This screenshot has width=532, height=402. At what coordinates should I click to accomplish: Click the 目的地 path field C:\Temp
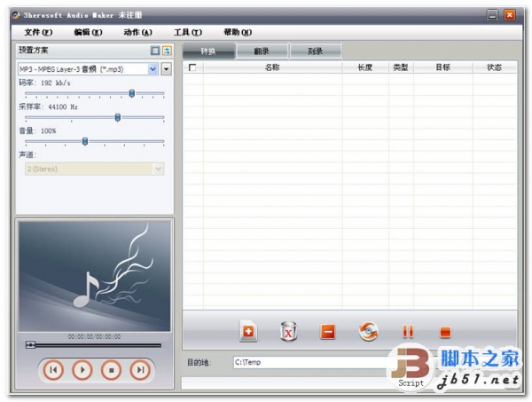coord(311,362)
